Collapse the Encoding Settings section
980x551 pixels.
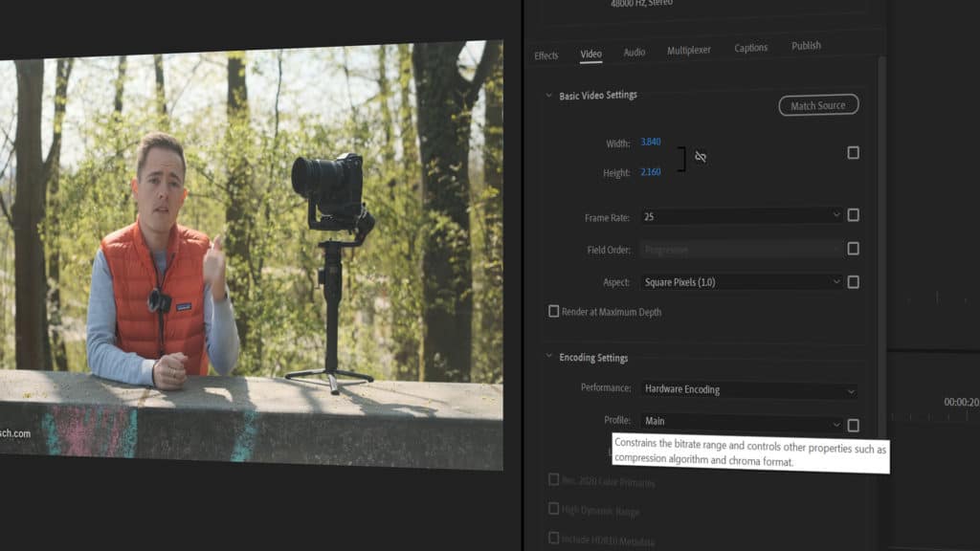tap(548, 358)
